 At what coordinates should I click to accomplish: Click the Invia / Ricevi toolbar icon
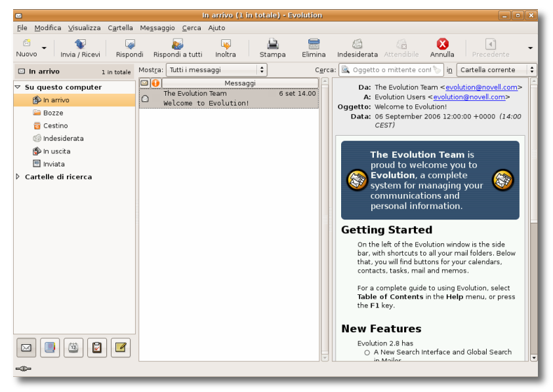pos(80,45)
